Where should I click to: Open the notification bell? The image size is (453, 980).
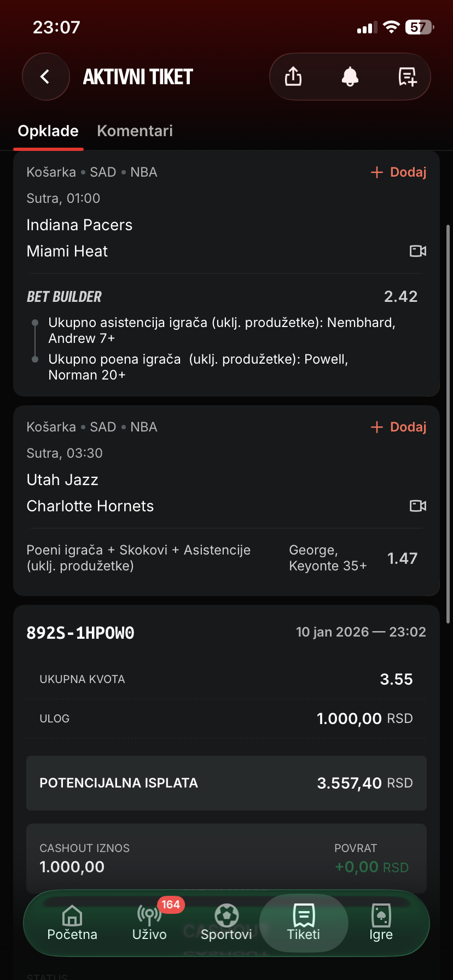tap(350, 77)
